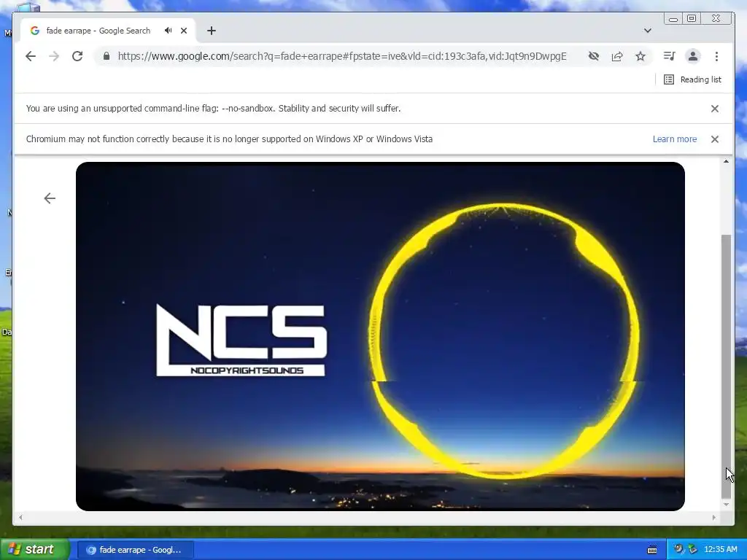Viewport: 747px width, 560px height.
Task: Dismiss the no-sandbox warning bar
Action: pos(715,109)
